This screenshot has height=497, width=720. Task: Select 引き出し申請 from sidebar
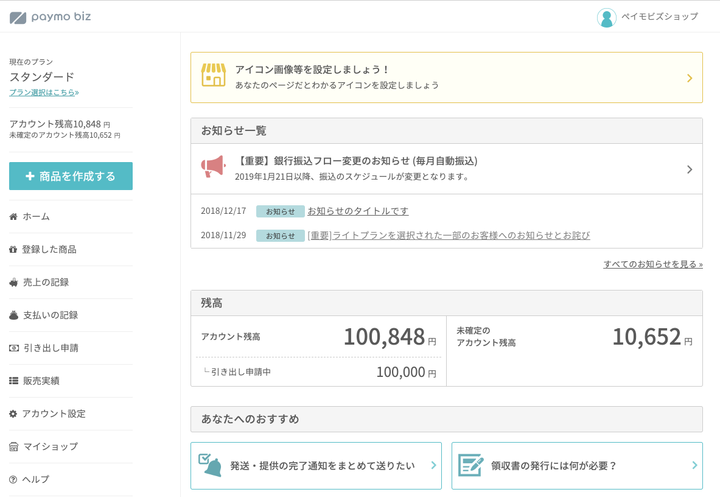pyautogui.click(x=50, y=348)
